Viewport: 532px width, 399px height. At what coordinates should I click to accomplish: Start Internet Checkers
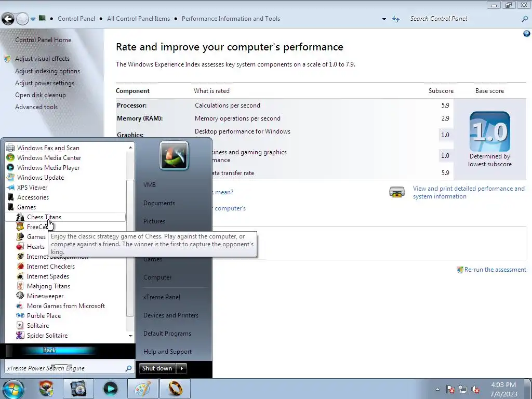click(50, 267)
